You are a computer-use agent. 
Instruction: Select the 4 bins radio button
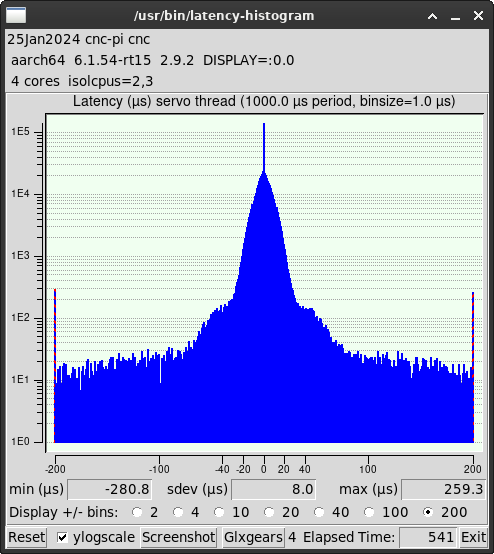[178, 512]
